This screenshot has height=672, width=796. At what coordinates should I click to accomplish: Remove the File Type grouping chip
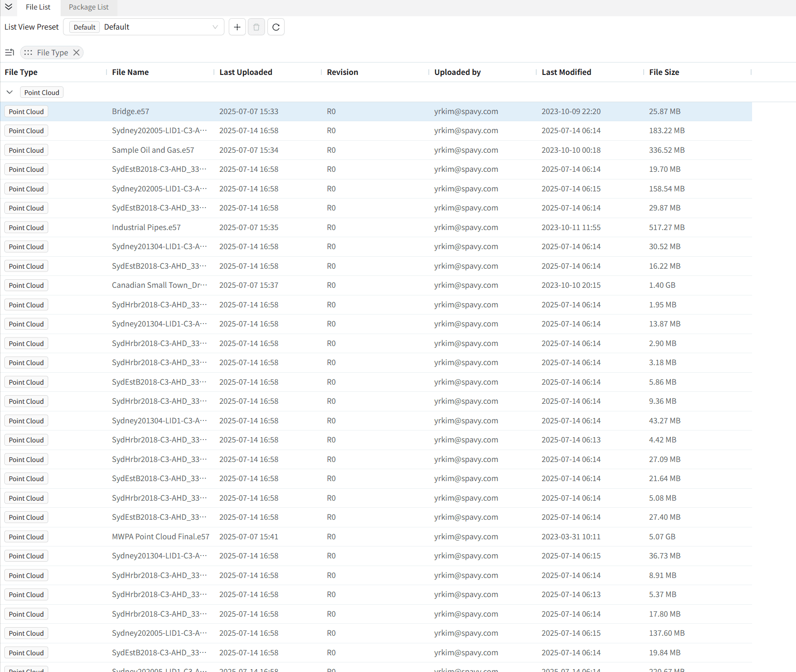[x=76, y=52]
